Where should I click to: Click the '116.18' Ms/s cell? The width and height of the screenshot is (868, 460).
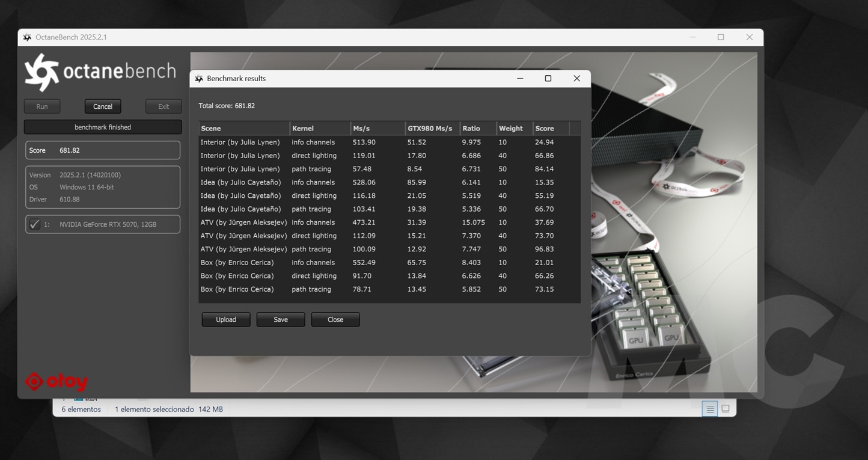click(364, 195)
